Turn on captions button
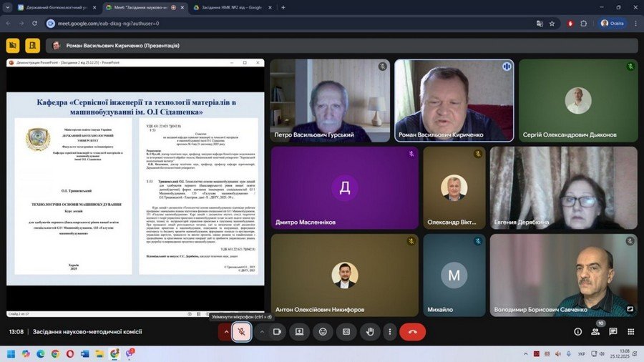This screenshot has width=644, height=362. click(346, 332)
